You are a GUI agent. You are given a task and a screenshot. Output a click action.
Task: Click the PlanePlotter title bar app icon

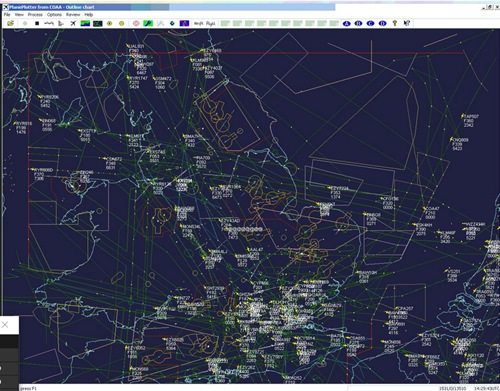[6, 7]
